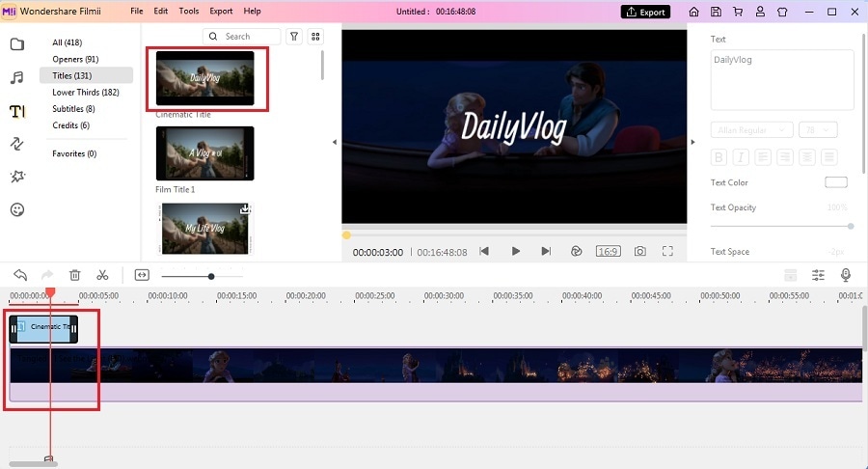Redo the last action

coord(47,275)
